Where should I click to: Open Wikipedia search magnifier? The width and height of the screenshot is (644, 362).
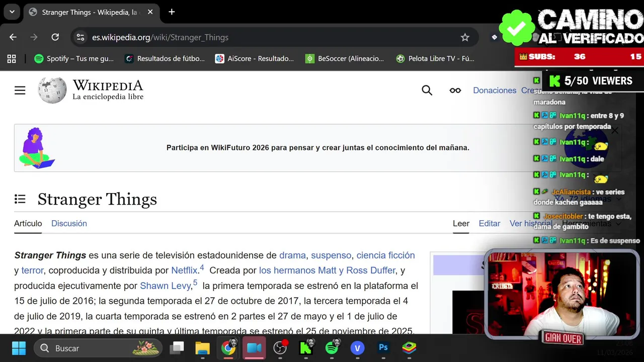[x=427, y=90]
